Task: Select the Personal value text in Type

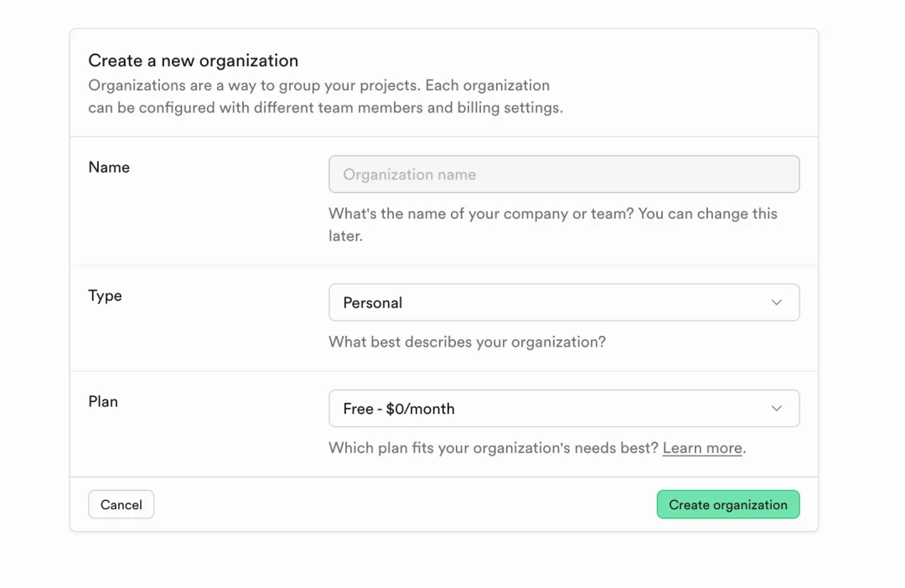Action: [x=373, y=302]
